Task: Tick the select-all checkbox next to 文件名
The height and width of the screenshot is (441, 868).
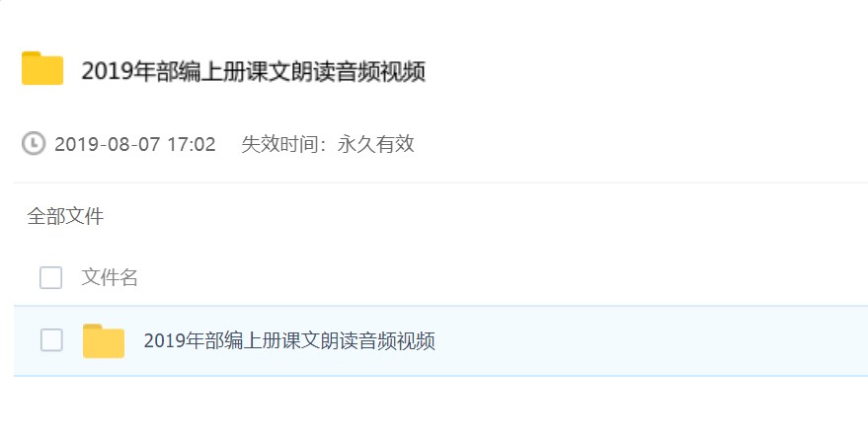Action: (x=50, y=277)
